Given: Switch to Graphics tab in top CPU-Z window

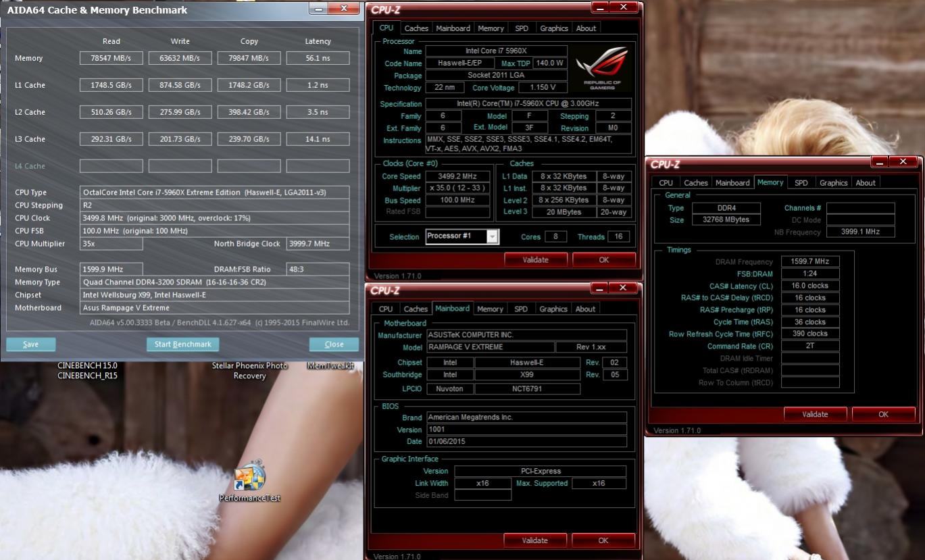Looking at the screenshot, I should 554,28.
